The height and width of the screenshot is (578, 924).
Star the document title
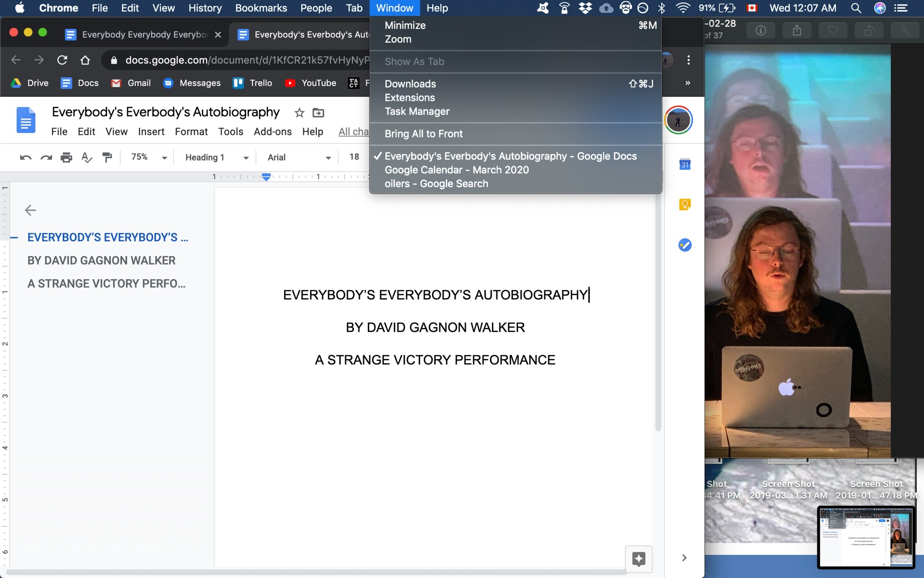point(299,113)
